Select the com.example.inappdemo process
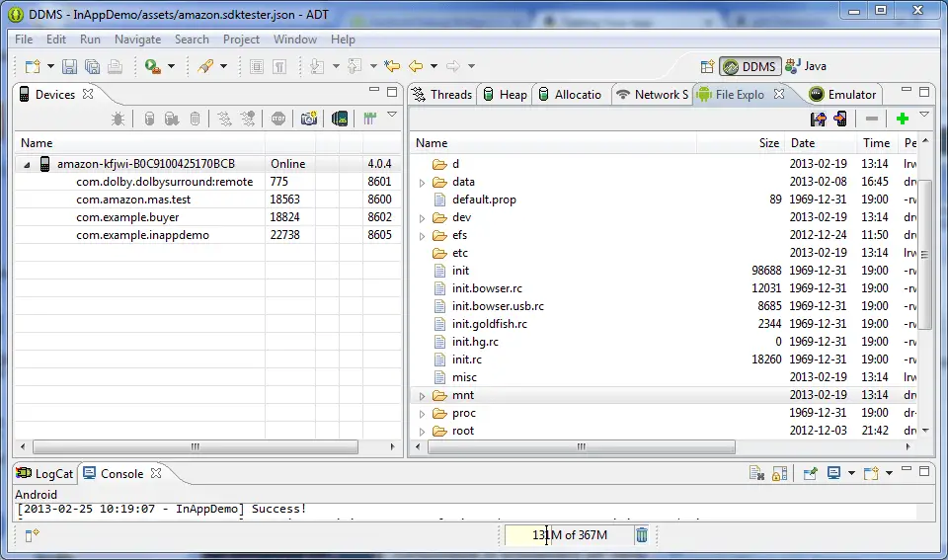Image resolution: width=948 pixels, height=560 pixels. coord(142,235)
